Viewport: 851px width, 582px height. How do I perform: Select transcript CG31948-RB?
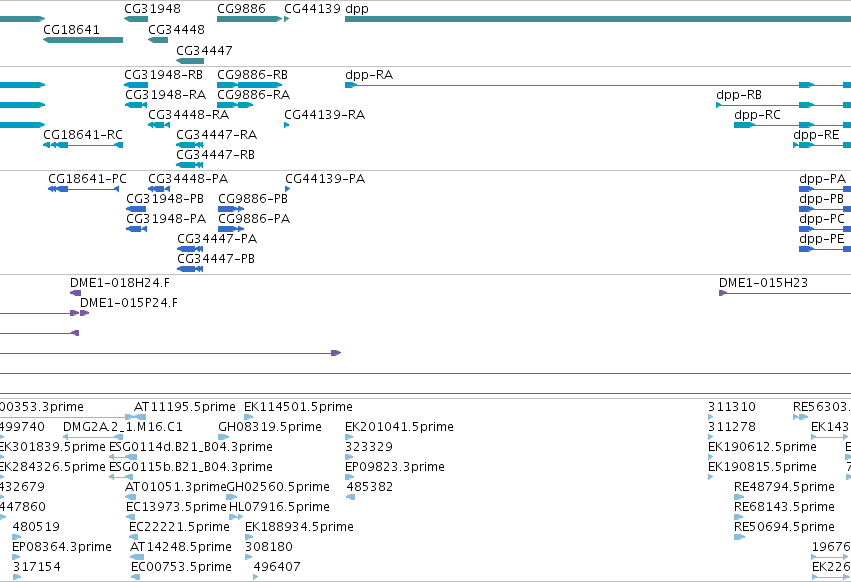pyautogui.click(x=163, y=74)
